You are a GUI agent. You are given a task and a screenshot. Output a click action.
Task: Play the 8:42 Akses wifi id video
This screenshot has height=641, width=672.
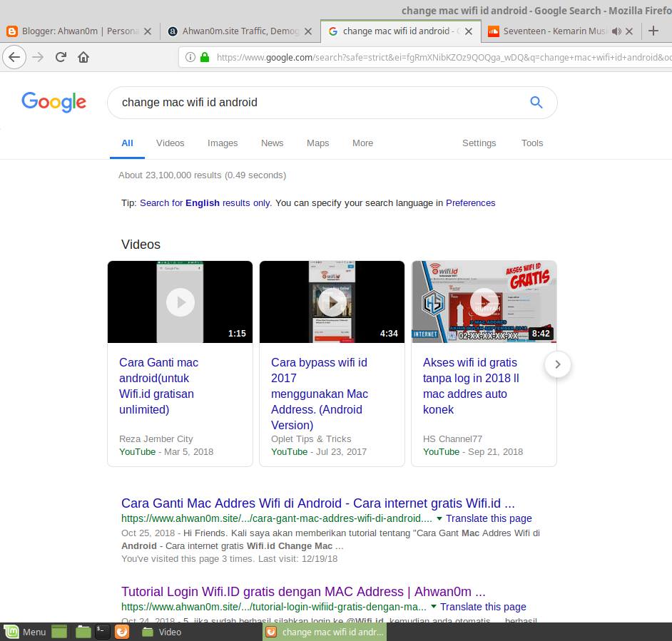tap(484, 302)
